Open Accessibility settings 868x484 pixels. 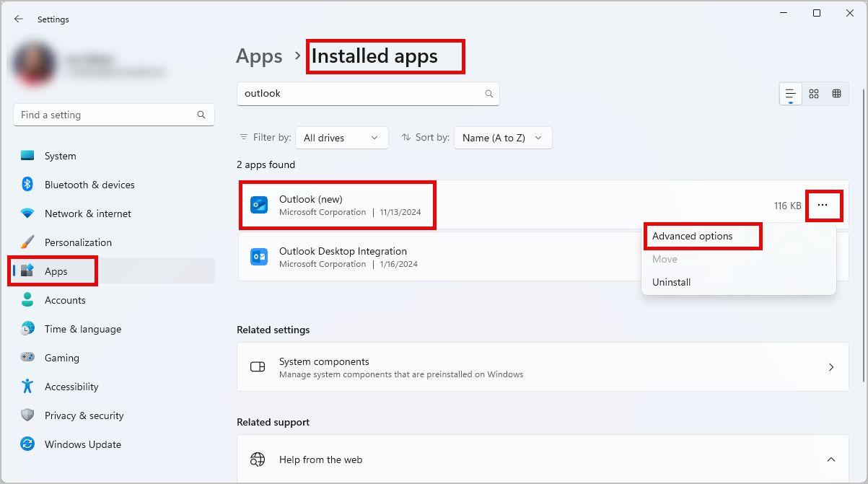coord(114,387)
